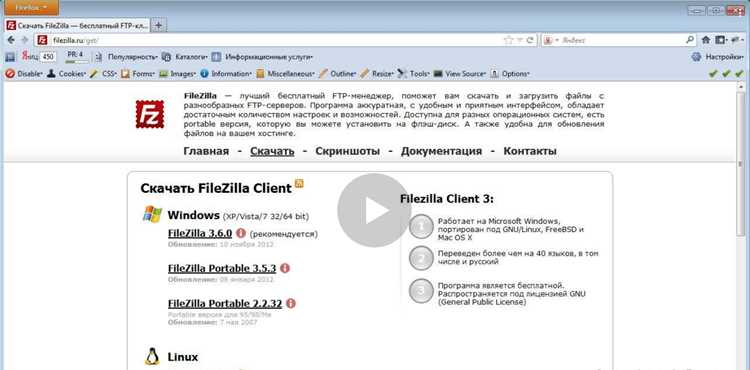Image resolution: width=750 pixels, height=370 pixels.
Task: Open the search engine selector dropdown arrow
Action: pos(557,41)
